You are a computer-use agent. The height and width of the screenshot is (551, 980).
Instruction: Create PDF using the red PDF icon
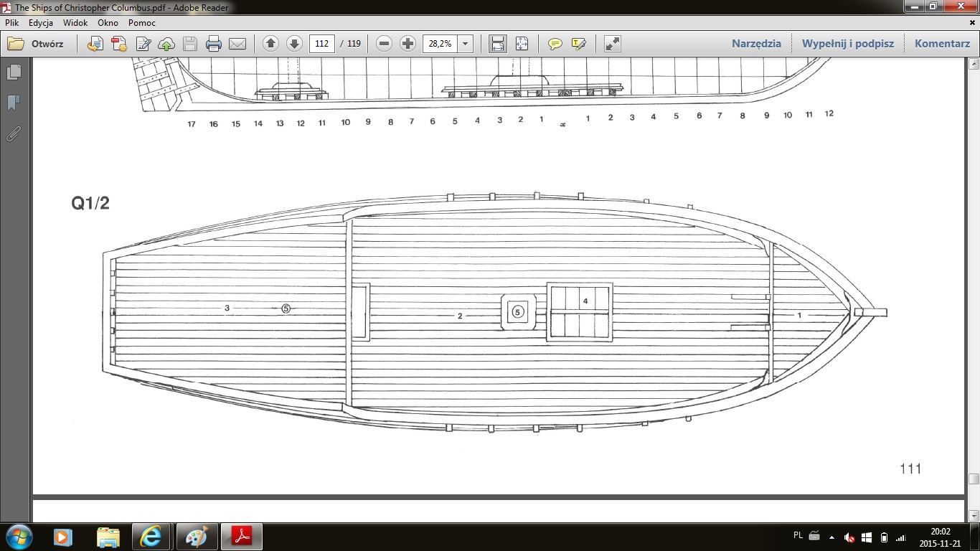click(119, 44)
